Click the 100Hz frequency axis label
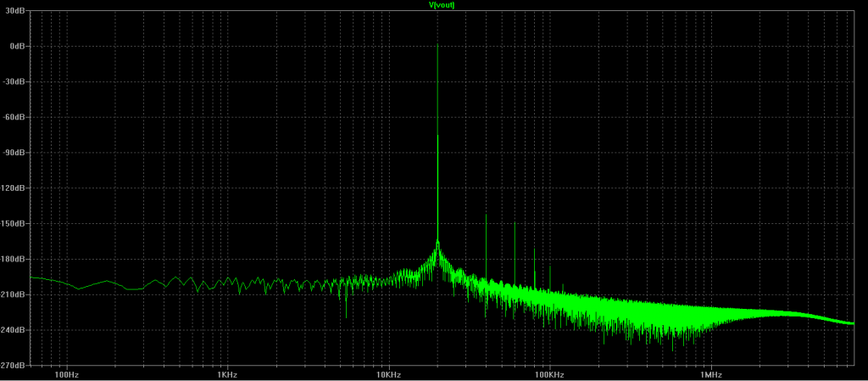Image resolution: width=868 pixels, height=381 pixels. pos(66,374)
